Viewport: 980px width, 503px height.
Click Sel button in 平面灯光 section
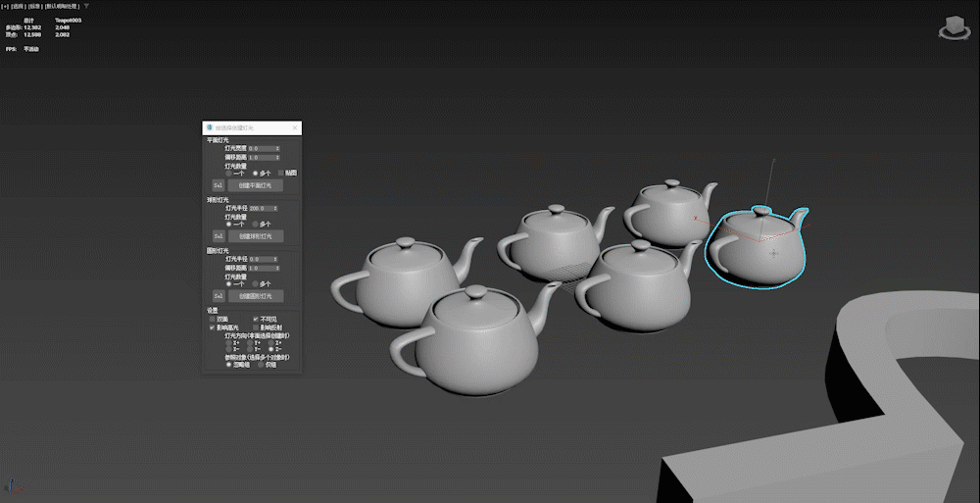coord(219,186)
